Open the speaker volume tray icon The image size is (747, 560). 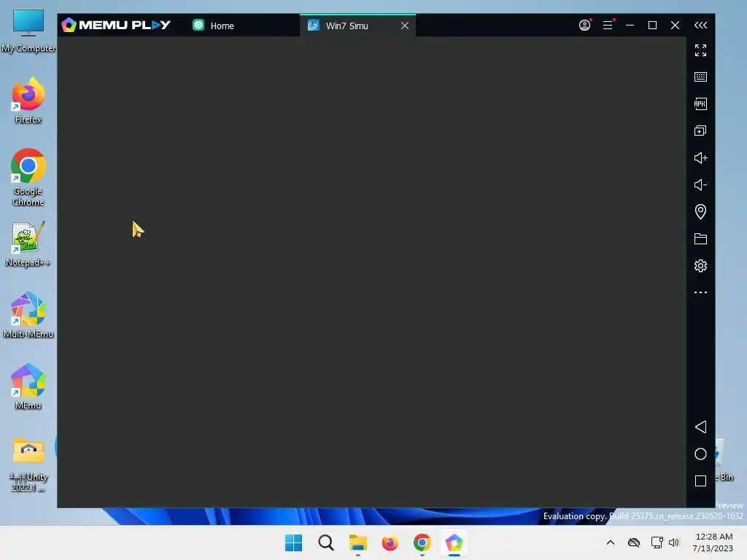pos(673,542)
